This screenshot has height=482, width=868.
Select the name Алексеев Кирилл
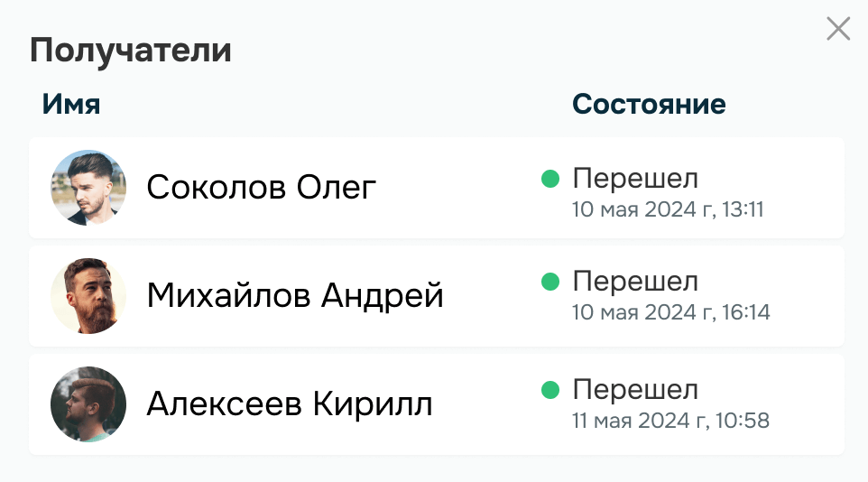(290, 404)
